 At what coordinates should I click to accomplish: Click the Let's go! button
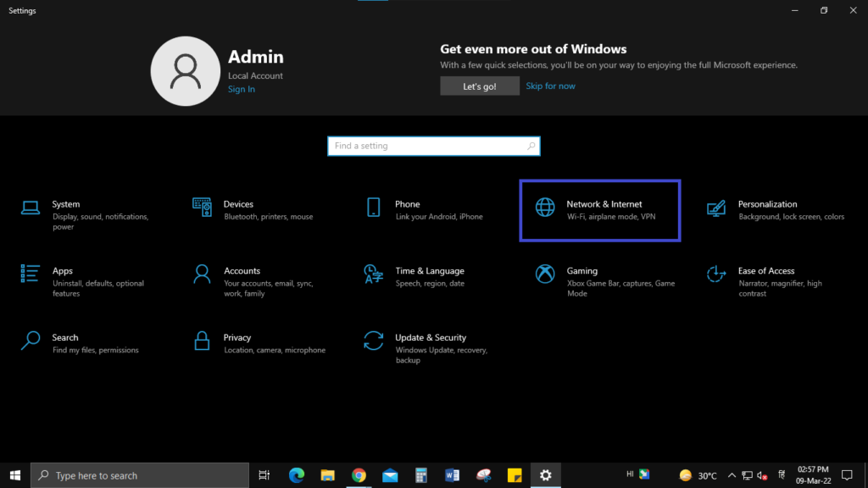point(480,86)
